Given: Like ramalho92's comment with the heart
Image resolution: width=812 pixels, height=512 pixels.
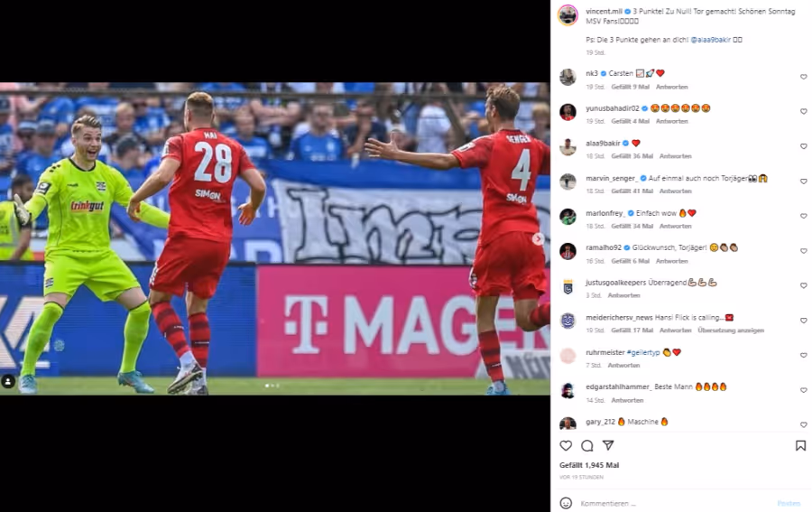Looking at the screenshot, I should [803, 251].
